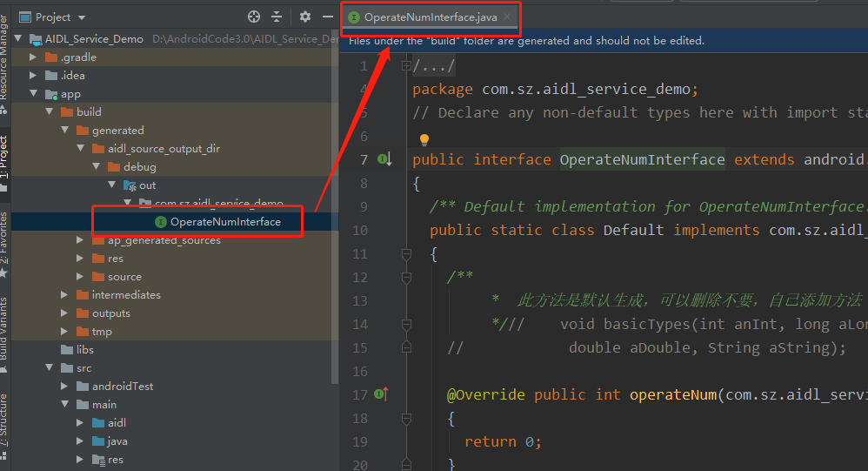Expand the androidTest folder
The height and width of the screenshot is (471, 868).
pyautogui.click(x=64, y=387)
